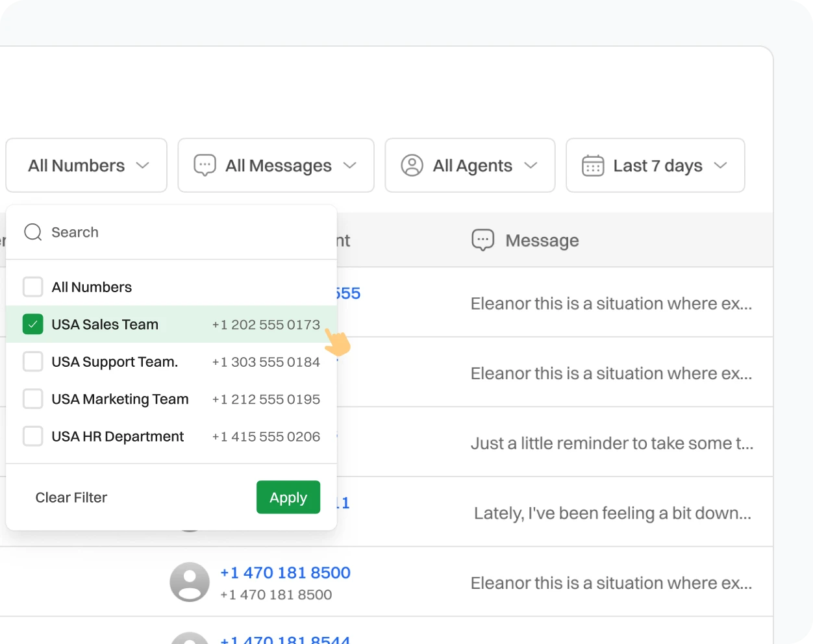Click the chat icon in the Message column header
Viewport: 813px width, 644px height.
(x=482, y=240)
